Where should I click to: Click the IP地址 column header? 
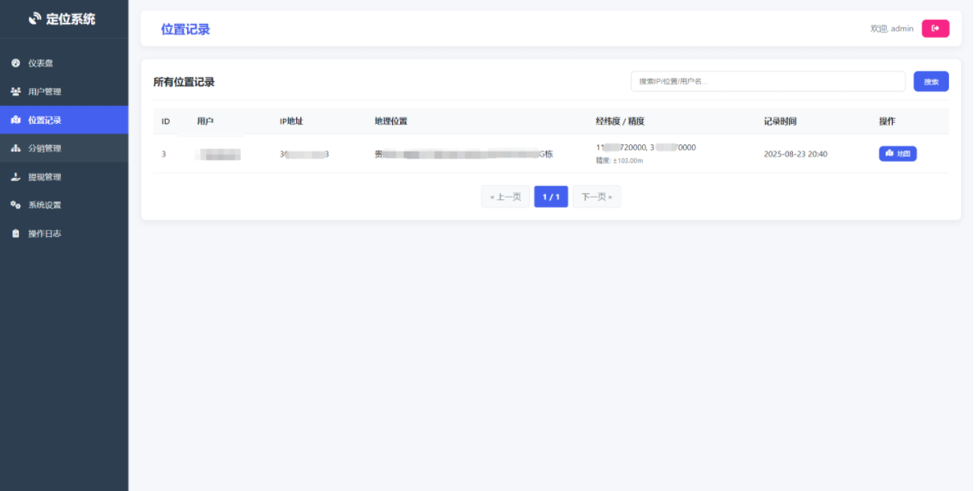pos(291,121)
